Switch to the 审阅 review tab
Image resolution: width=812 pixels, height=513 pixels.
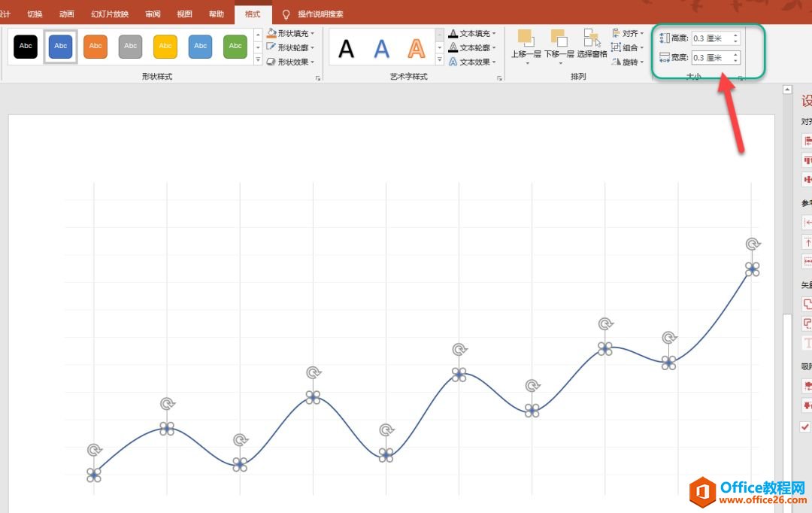153,14
